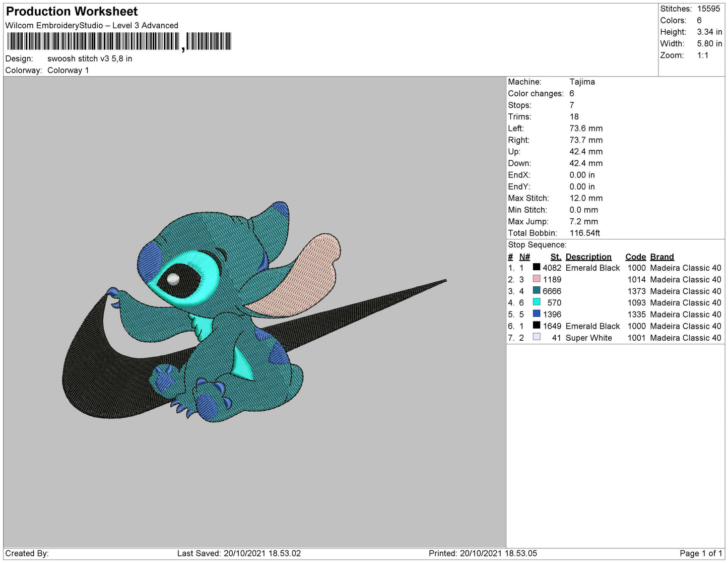
Task: Click the Code column header
Action: [x=635, y=257]
